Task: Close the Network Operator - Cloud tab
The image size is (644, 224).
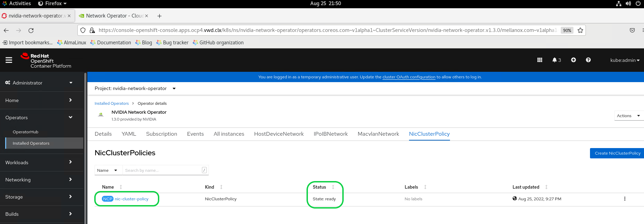Action: tap(147, 16)
